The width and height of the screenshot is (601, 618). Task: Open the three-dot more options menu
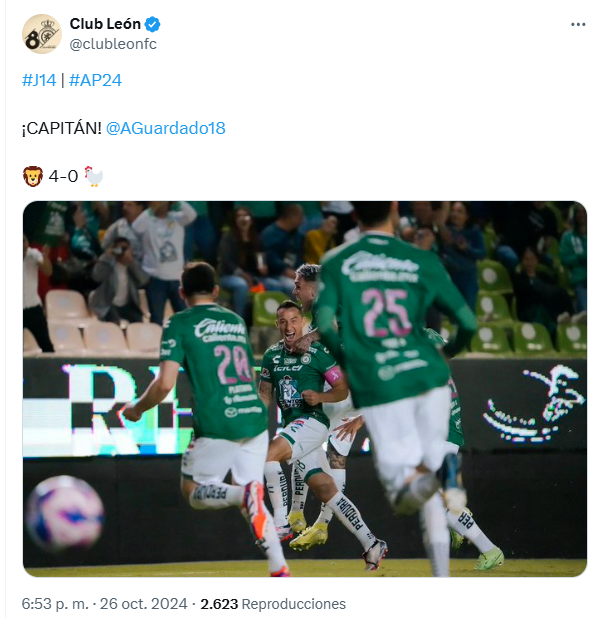(577, 24)
